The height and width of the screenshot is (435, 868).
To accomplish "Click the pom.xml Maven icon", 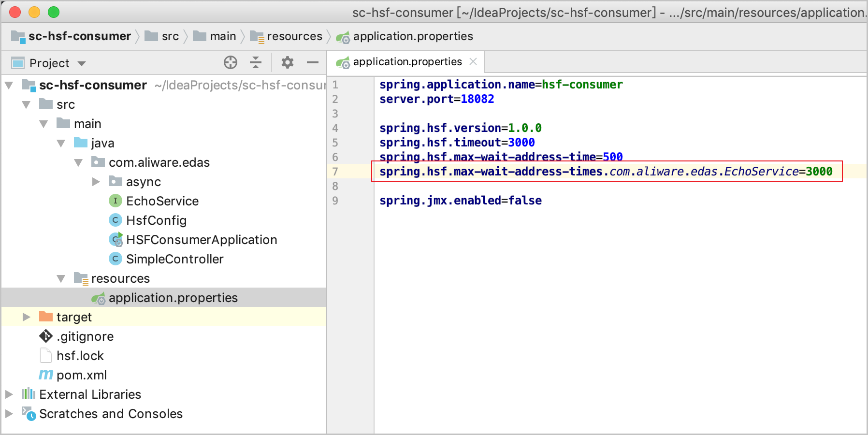I will (x=46, y=375).
